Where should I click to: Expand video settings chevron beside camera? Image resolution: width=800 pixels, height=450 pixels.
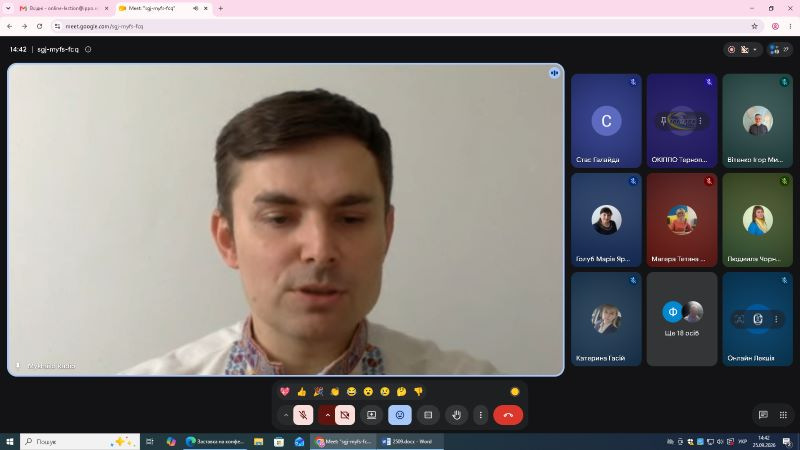click(327, 415)
